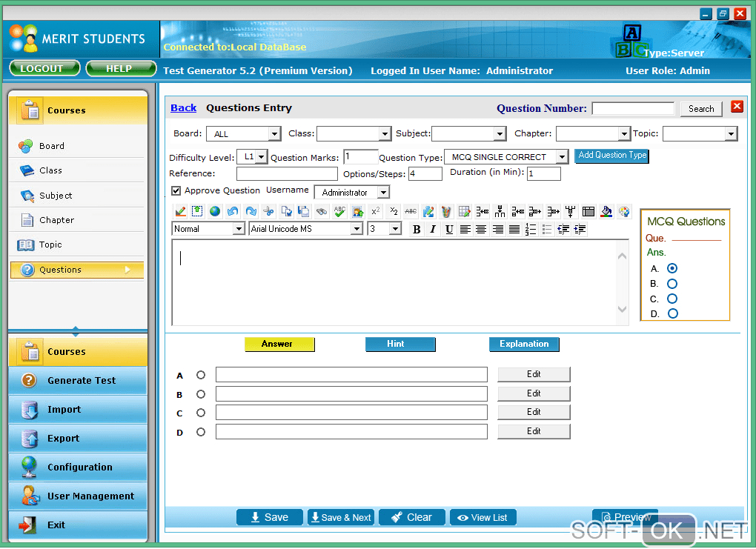The image size is (756, 549).
Task: Click the Clear button
Action: point(412,518)
